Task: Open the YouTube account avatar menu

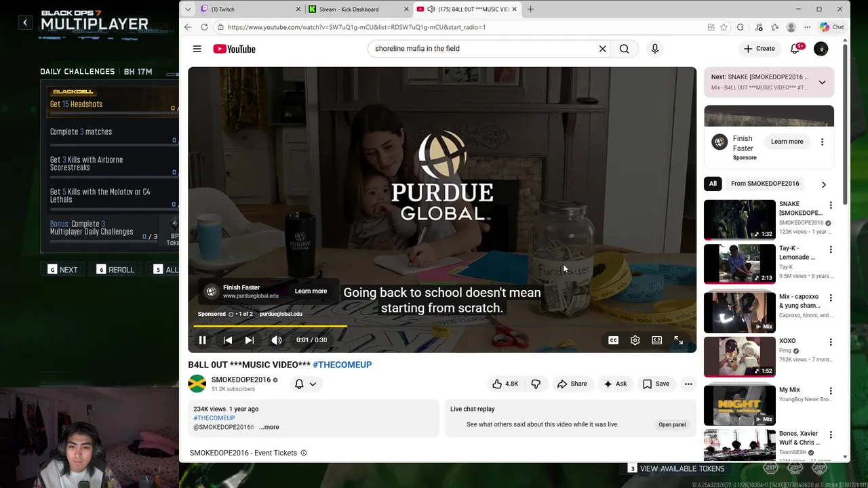Action: click(821, 49)
